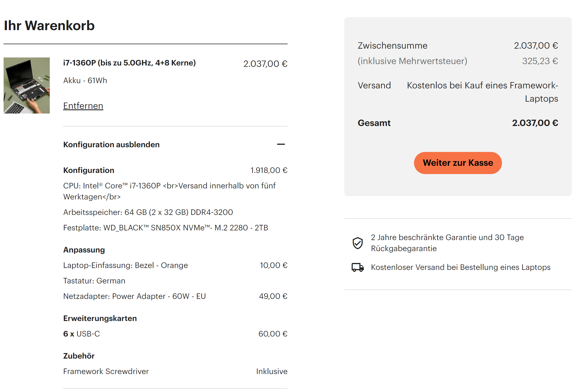This screenshot has width=583, height=392.
Task: Click the i7-1360P product title
Action: 129,63
